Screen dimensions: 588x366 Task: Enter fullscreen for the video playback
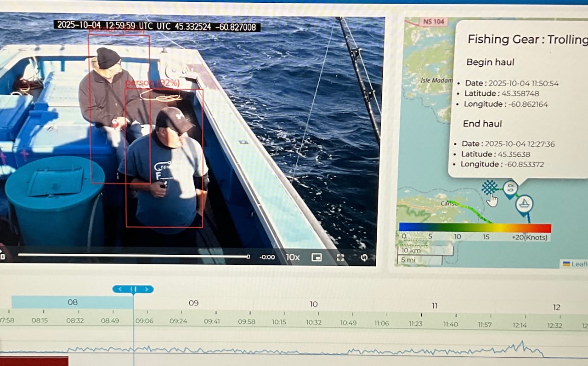click(341, 257)
